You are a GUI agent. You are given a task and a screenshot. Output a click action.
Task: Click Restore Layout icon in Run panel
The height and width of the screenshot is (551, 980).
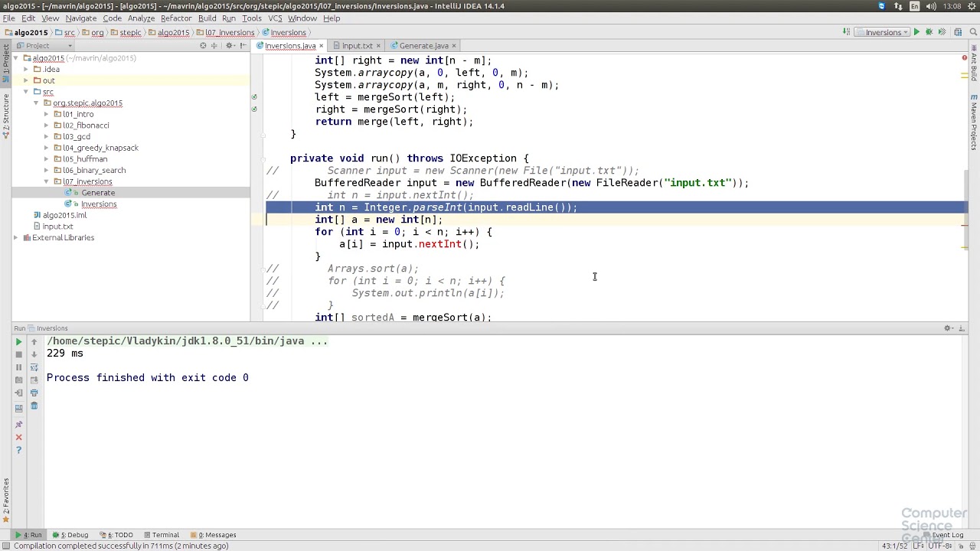tap(18, 409)
